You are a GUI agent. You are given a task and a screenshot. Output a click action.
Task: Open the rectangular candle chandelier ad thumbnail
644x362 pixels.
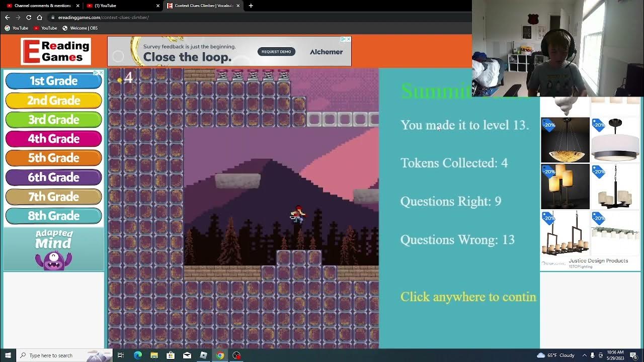coord(565,233)
